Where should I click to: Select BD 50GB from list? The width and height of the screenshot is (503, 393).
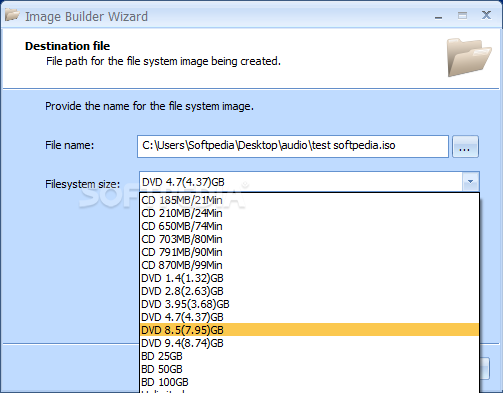[x=309, y=369]
